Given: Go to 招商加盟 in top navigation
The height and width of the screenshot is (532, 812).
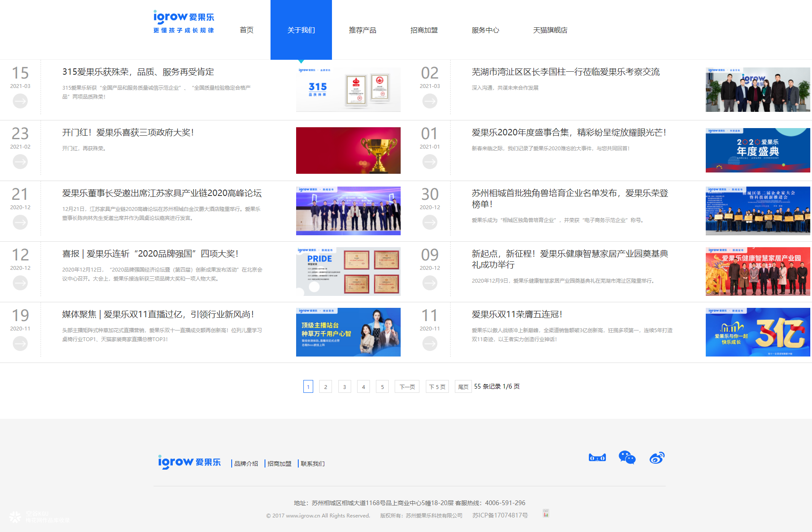Looking at the screenshot, I should point(424,30).
